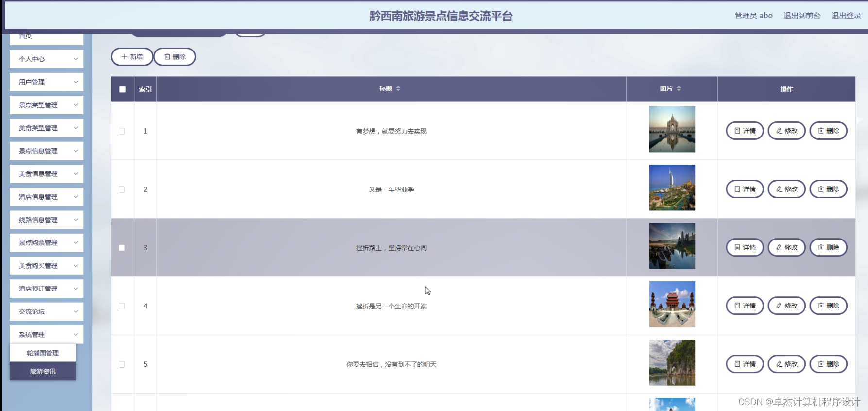Click the title text 有梦想，就要努力去实现
The width and height of the screenshot is (868, 411).
tap(391, 131)
